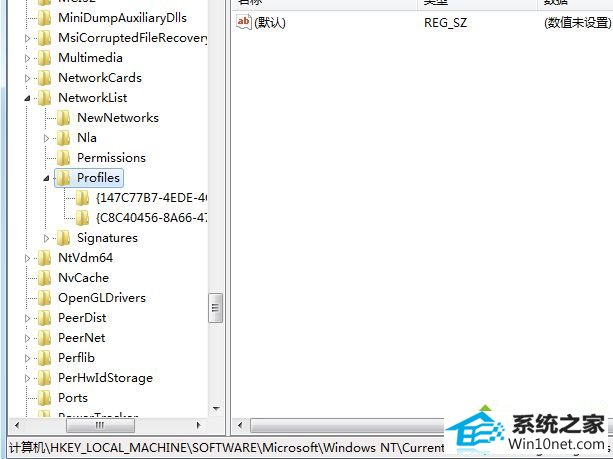This screenshot has height=459, width=613.
Task: Select the NewNetworks key label
Action: (x=118, y=118)
